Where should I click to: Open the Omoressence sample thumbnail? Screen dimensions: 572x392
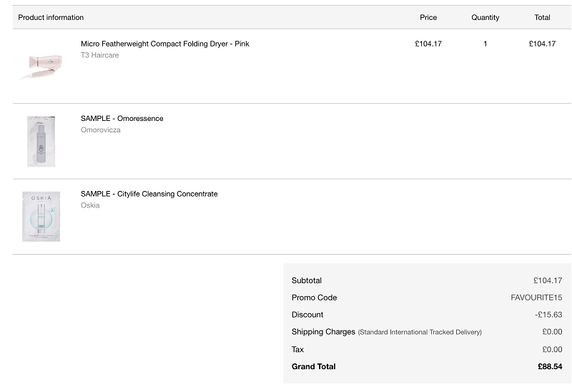(x=41, y=141)
